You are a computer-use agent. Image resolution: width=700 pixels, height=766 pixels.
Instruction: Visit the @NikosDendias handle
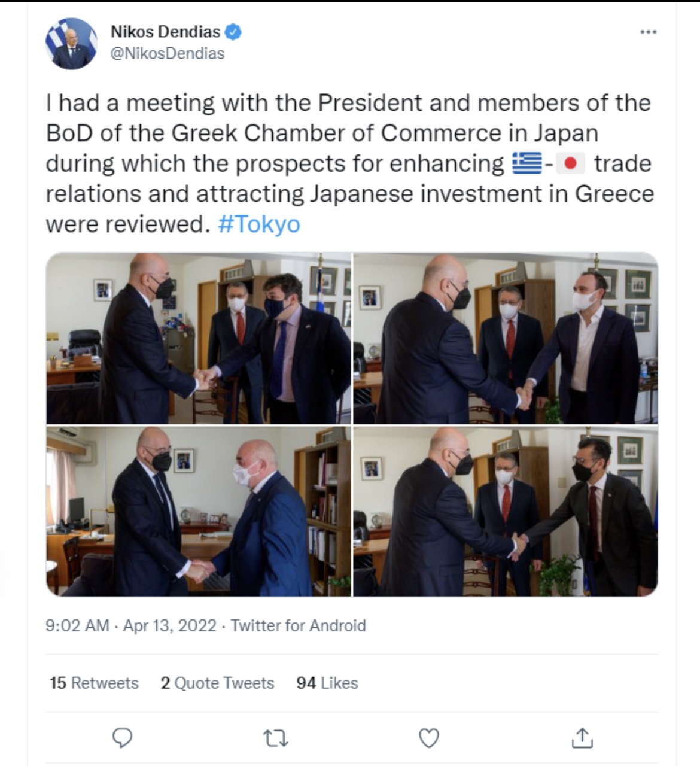click(x=168, y=54)
